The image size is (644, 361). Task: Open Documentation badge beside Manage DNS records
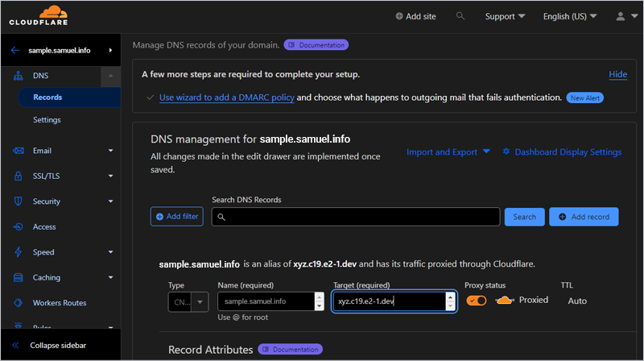click(x=316, y=45)
